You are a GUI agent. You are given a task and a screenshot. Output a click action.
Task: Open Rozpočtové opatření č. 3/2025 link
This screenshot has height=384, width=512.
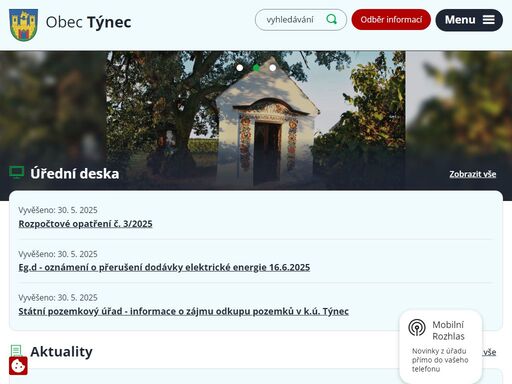coord(85,224)
